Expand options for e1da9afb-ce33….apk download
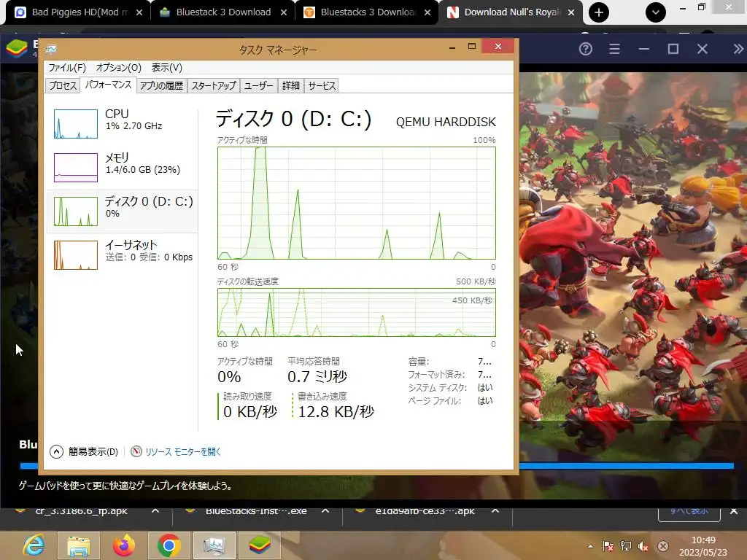Viewport: 747px width, 560px height. [495, 510]
